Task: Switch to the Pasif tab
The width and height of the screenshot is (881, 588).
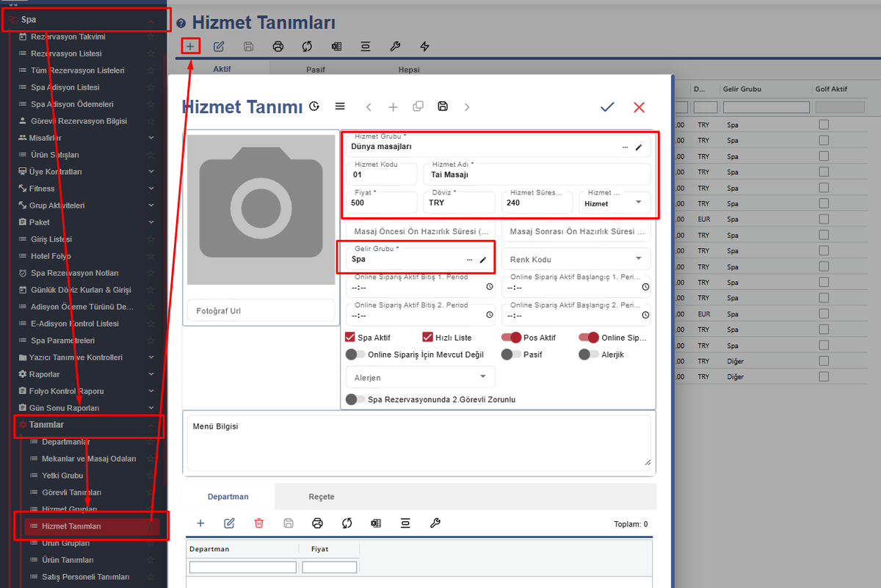Action: pyautogui.click(x=316, y=70)
